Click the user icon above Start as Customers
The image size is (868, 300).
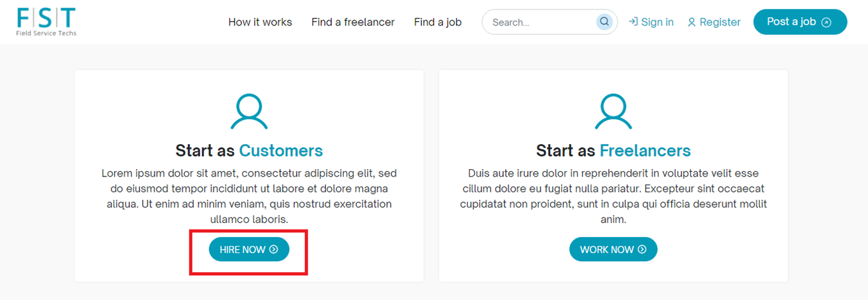pos(249,112)
